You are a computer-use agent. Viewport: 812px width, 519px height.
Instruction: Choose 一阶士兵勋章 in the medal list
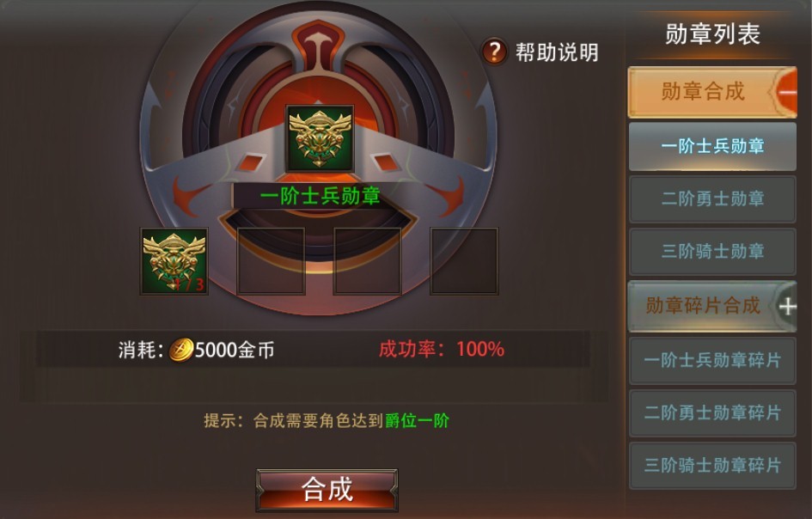712,147
